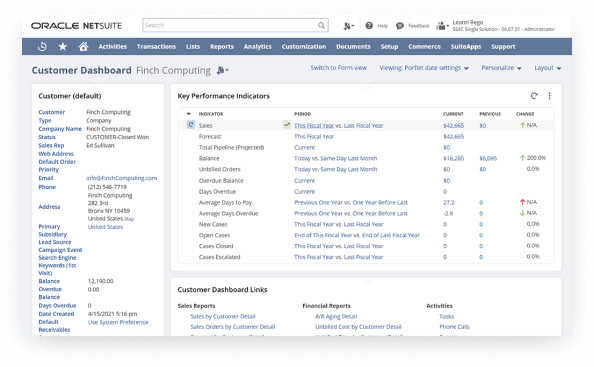
Task: Open the Recent Records clock icon
Action: (x=42, y=47)
